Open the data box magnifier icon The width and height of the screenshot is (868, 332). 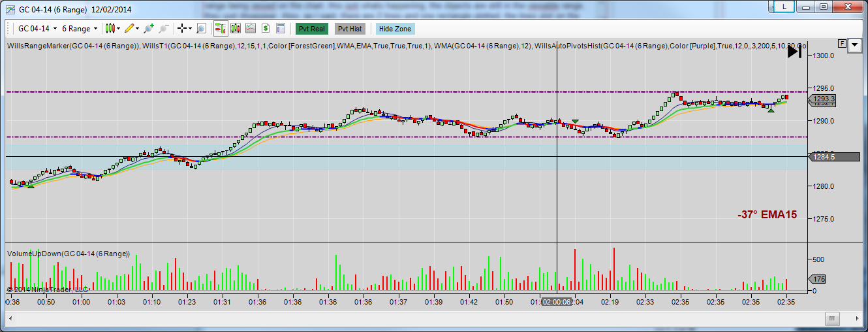(x=201, y=29)
